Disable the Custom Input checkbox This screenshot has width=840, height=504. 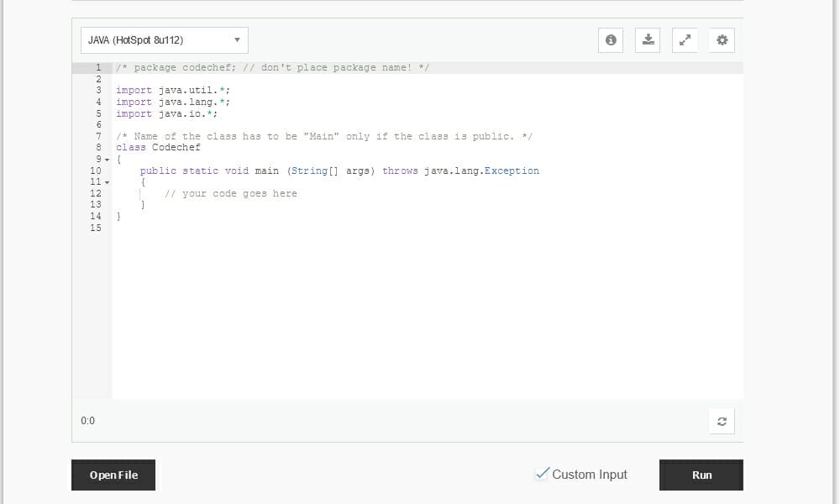tap(543, 474)
